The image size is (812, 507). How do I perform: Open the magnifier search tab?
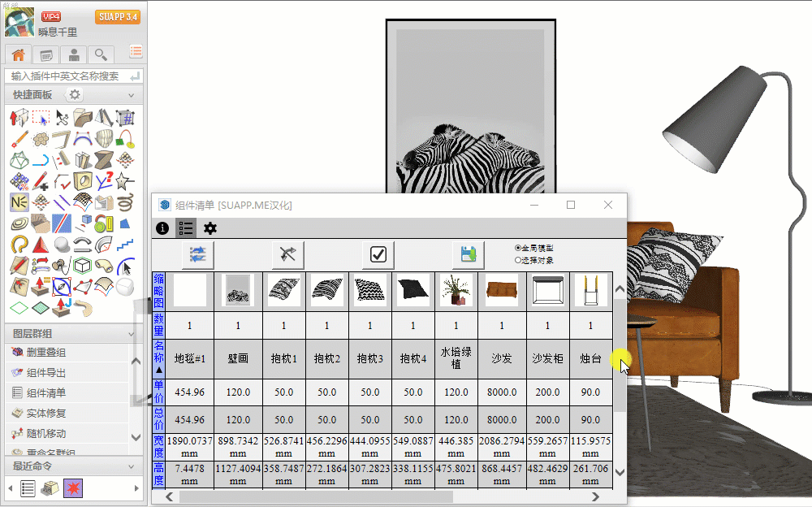tap(101, 54)
